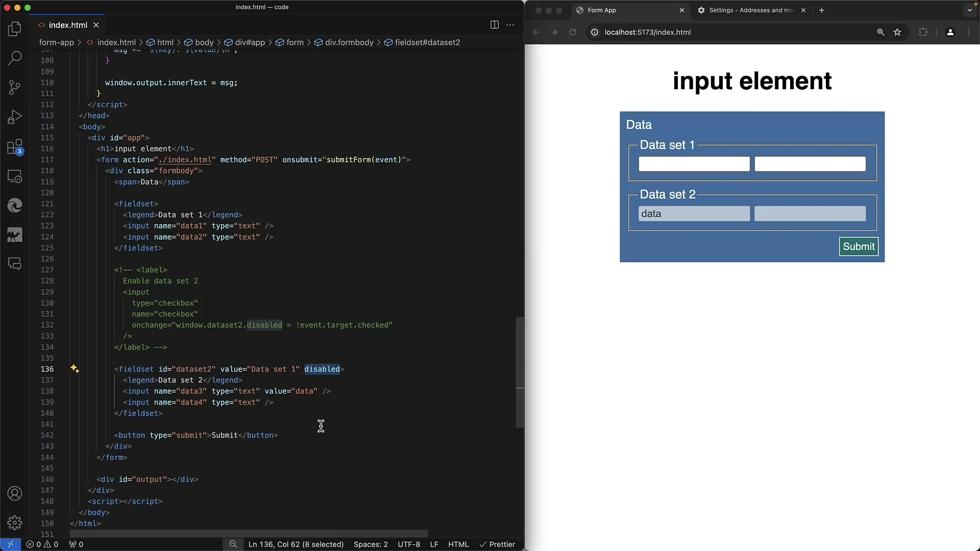
Task: Click the Run and Debug icon
Action: (15, 118)
